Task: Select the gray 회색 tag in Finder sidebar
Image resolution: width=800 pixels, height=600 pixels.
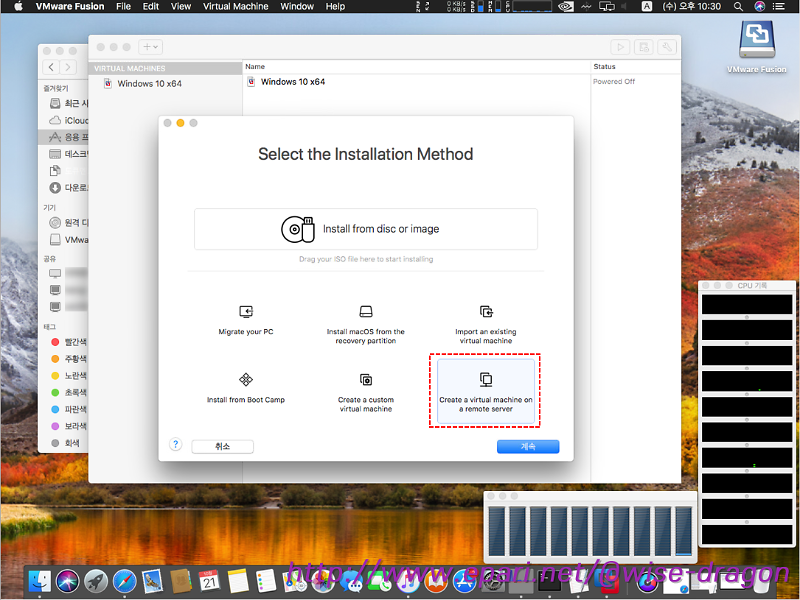Action: click(65, 443)
